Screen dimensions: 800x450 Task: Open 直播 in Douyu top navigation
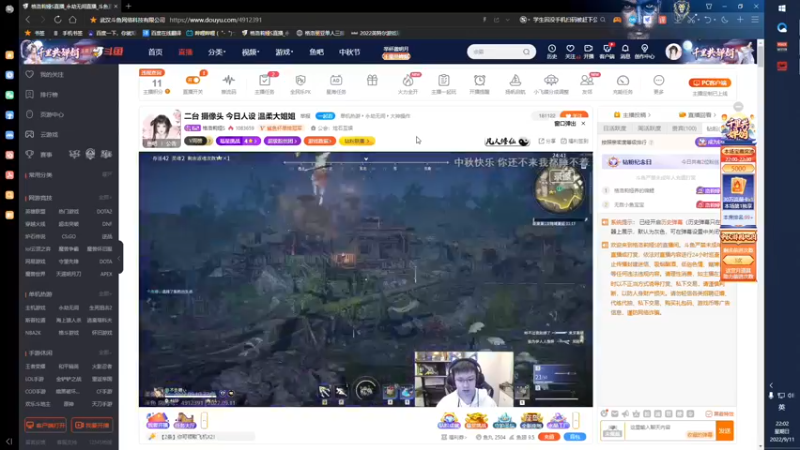(x=185, y=52)
